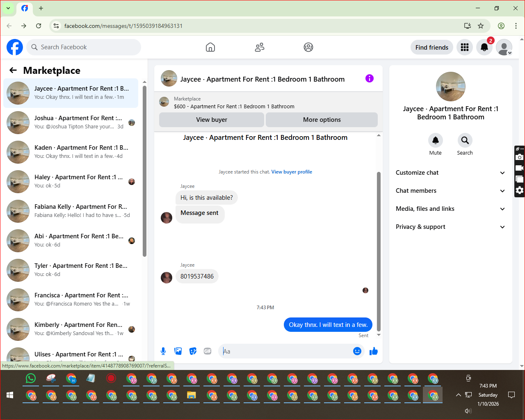Click the browser reload icon
This screenshot has height=420, width=525.
click(x=39, y=26)
